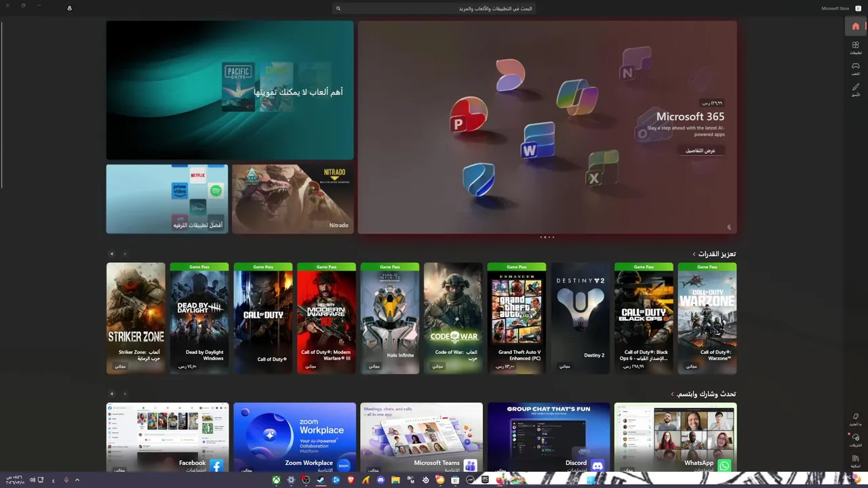Open Call of Duty Modern Warfare III card
Viewport: 868px width, 488px height.
click(x=326, y=318)
